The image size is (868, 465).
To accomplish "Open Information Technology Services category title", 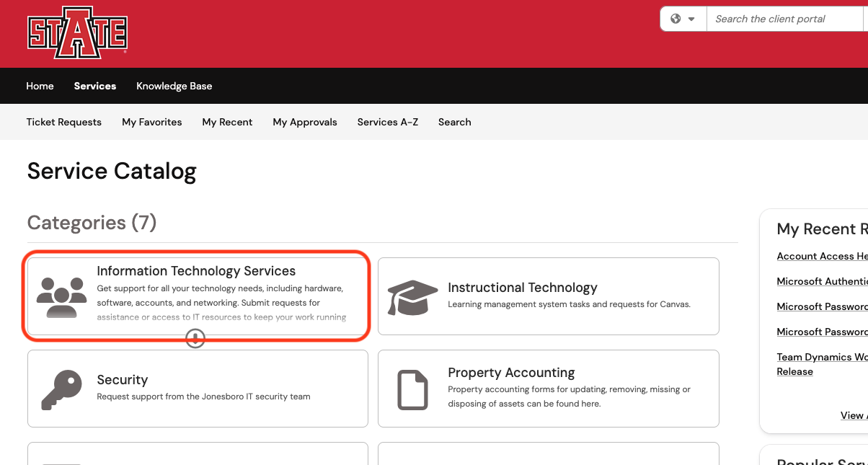I will tap(196, 271).
